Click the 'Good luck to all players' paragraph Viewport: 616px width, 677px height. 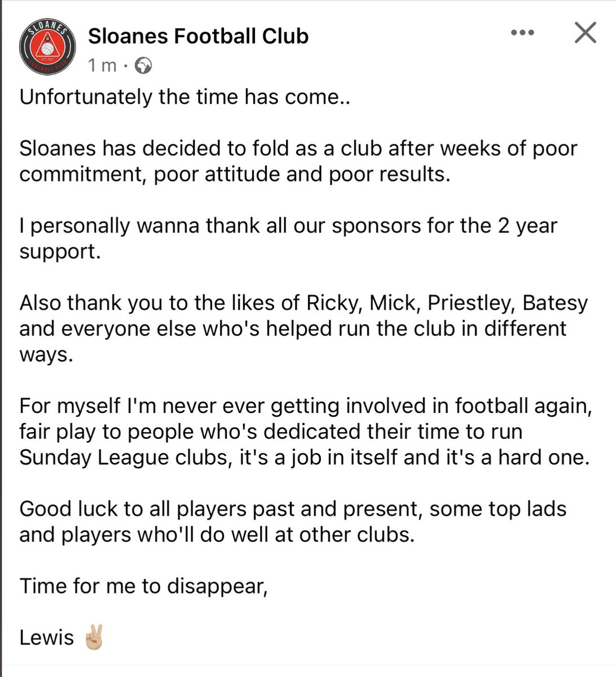(x=293, y=522)
